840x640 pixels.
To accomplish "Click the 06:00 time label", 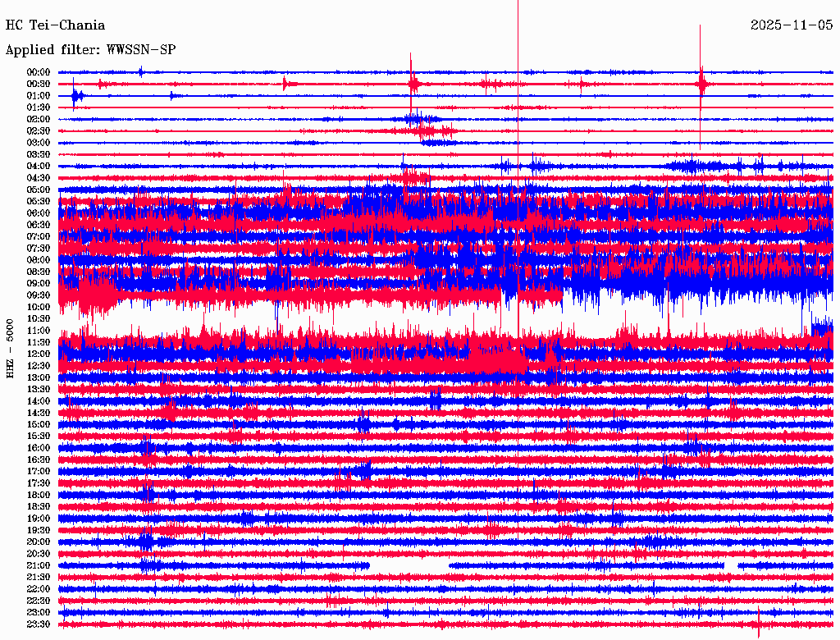I will click(39, 213).
